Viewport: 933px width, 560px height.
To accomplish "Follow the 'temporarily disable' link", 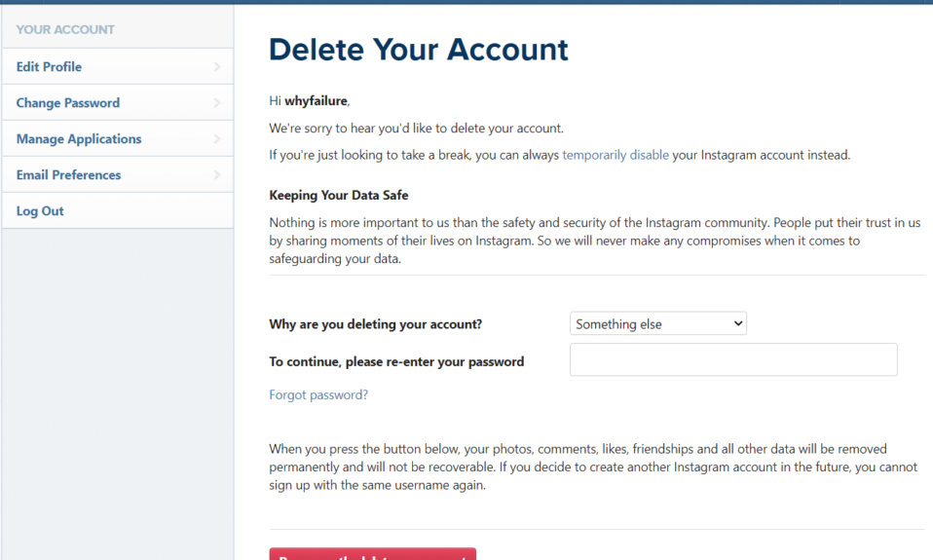I will pos(616,155).
